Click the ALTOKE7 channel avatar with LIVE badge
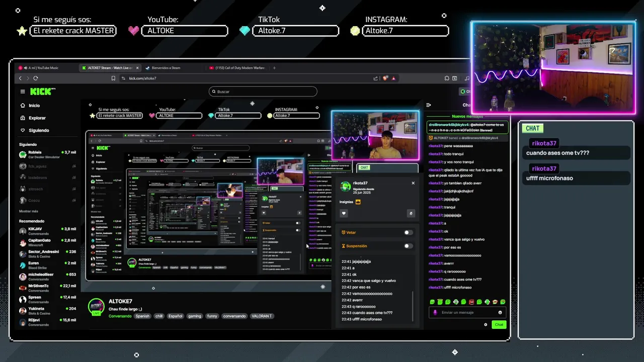This screenshot has width=644, height=362. [96, 306]
